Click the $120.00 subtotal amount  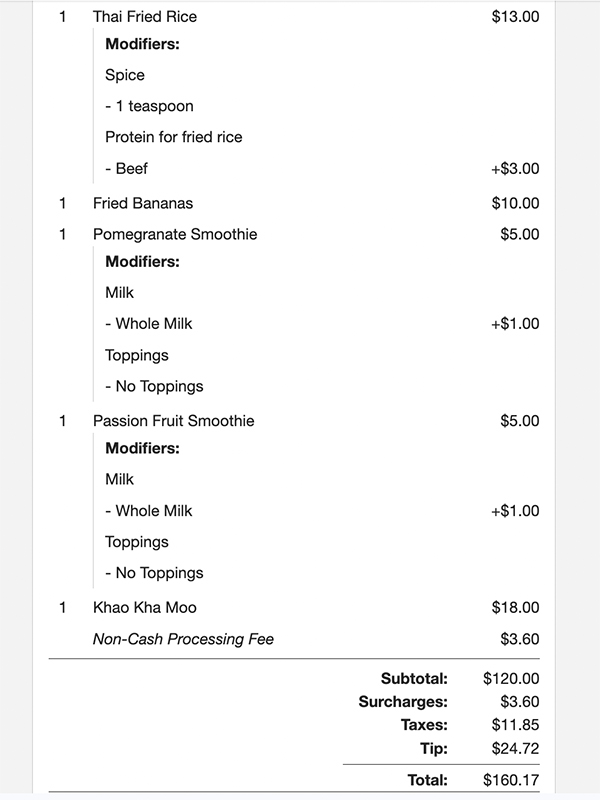[511, 678]
